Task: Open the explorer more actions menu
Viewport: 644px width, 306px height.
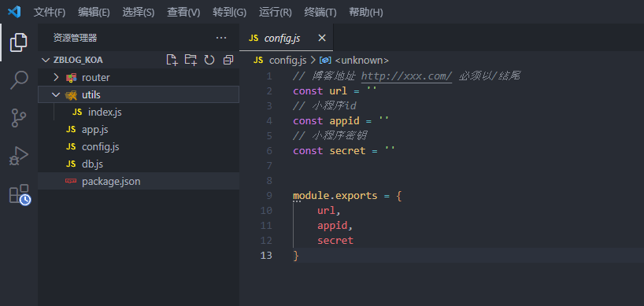Action: point(221,38)
